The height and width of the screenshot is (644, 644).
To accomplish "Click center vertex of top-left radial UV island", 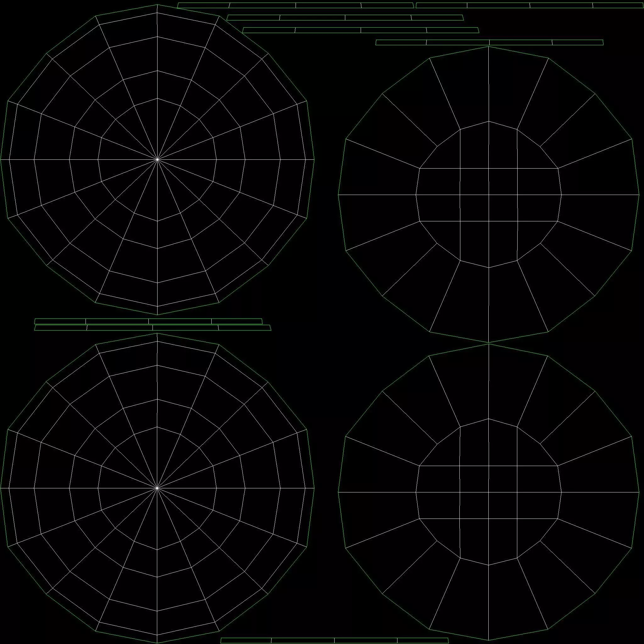I will tap(157, 160).
